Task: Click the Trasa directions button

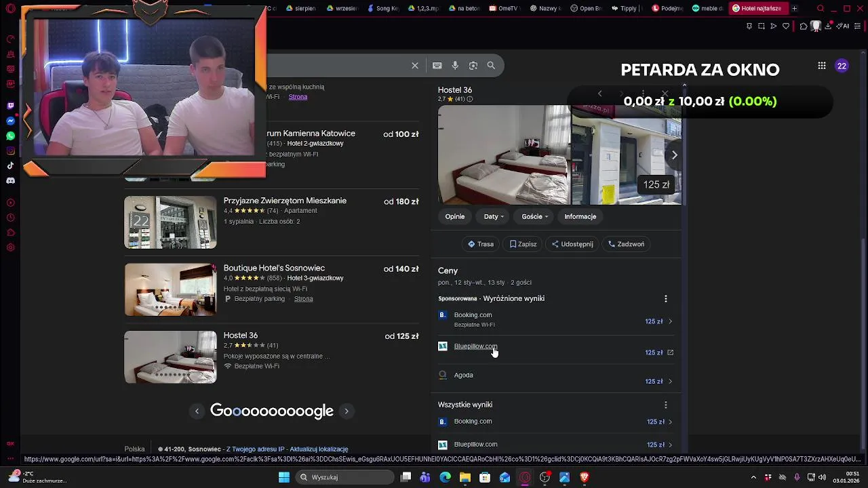Action: tap(481, 244)
